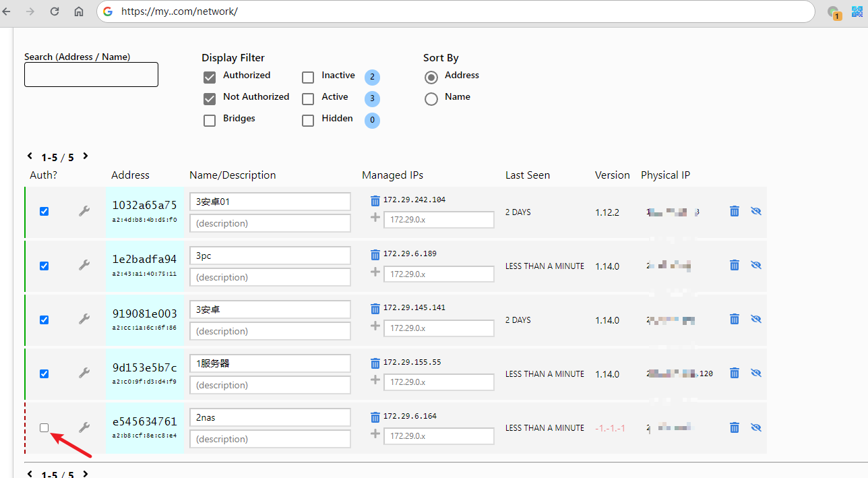This screenshot has width=868, height=478.
Task: Click the Search Address/Name field
Action: [x=91, y=75]
